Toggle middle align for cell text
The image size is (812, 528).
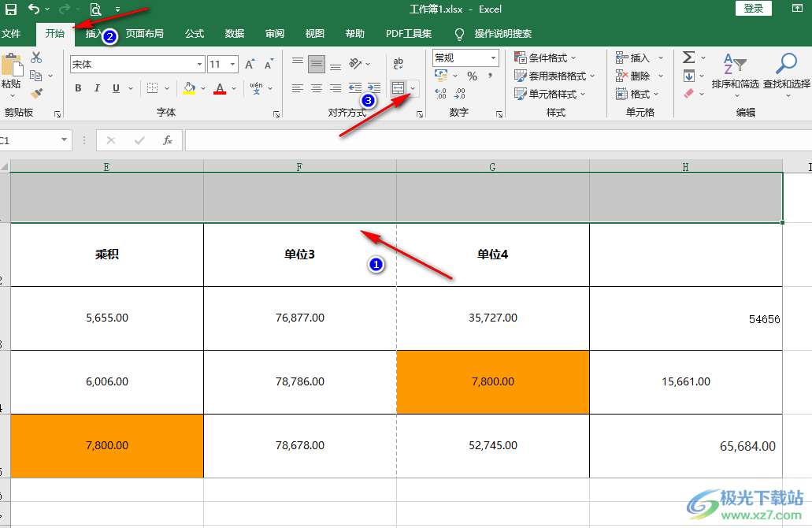(317, 65)
